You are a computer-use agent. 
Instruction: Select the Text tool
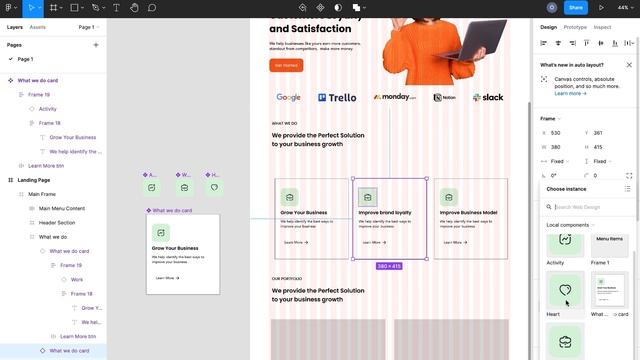click(116, 8)
